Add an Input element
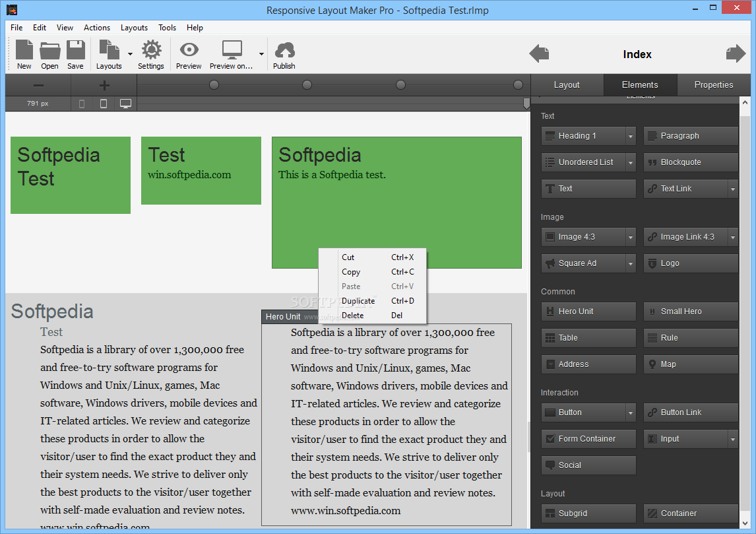 685,439
